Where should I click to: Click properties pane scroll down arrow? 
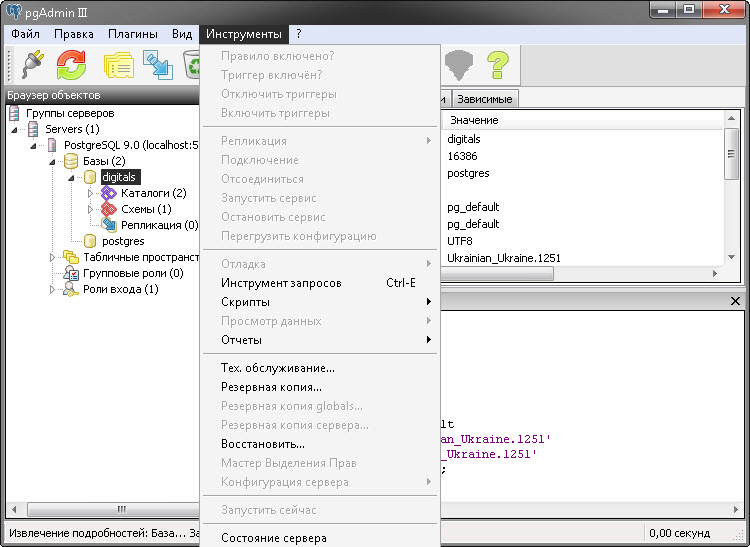point(731,257)
